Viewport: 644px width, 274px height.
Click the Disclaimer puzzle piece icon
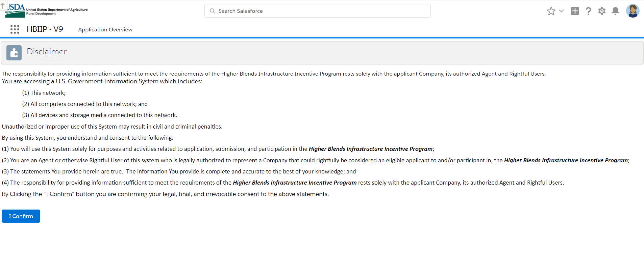point(14,53)
